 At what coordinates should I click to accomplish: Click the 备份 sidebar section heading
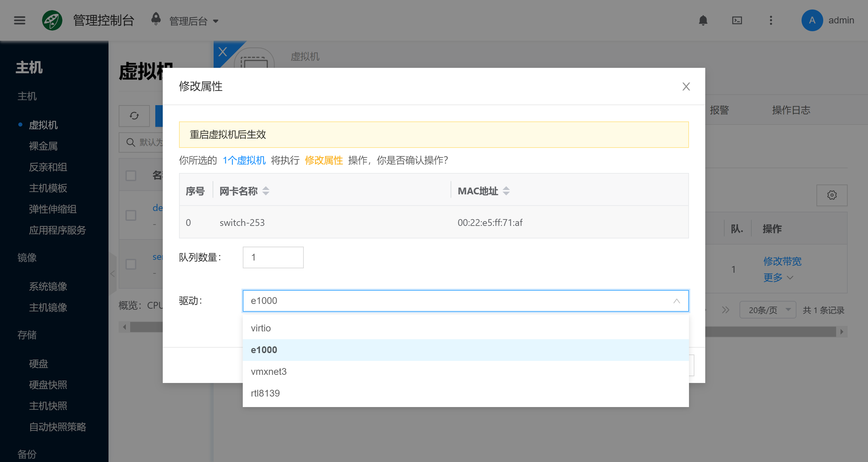coord(27,454)
